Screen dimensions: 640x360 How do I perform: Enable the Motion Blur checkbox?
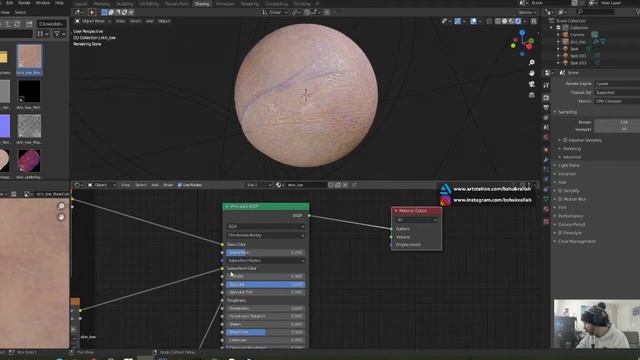560,199
